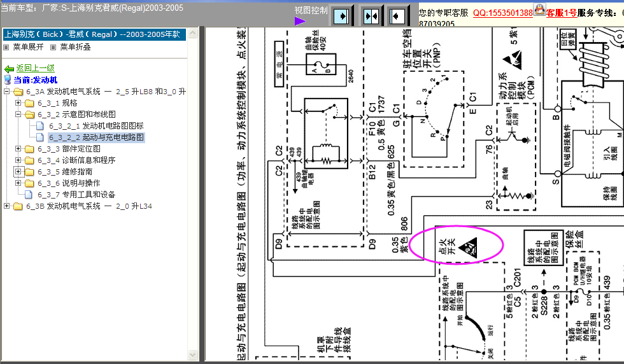Expand the 6_3_6 说明与操作 folder
Screen dimensions: 624x364
click(x=18, y=183)
